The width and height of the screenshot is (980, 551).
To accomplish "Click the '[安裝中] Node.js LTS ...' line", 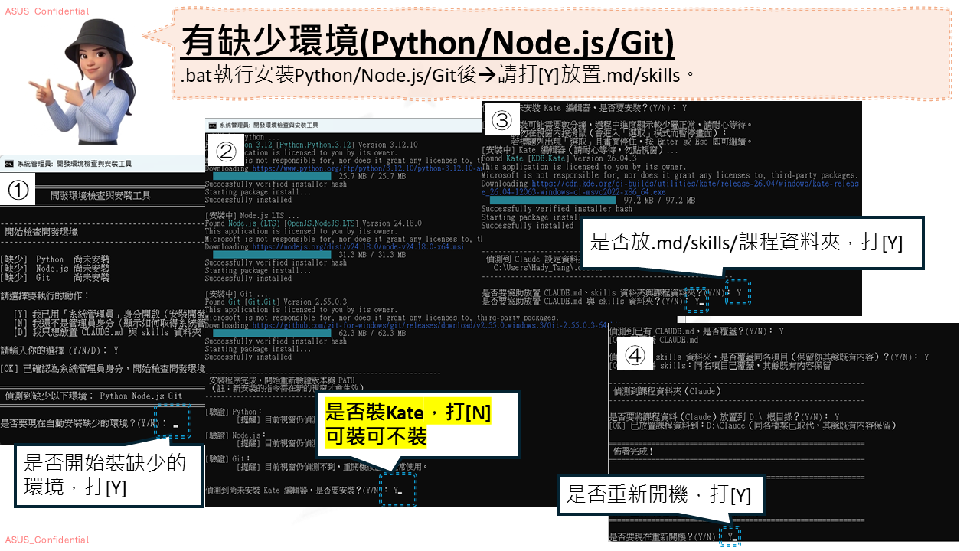I will click(253, 215).
